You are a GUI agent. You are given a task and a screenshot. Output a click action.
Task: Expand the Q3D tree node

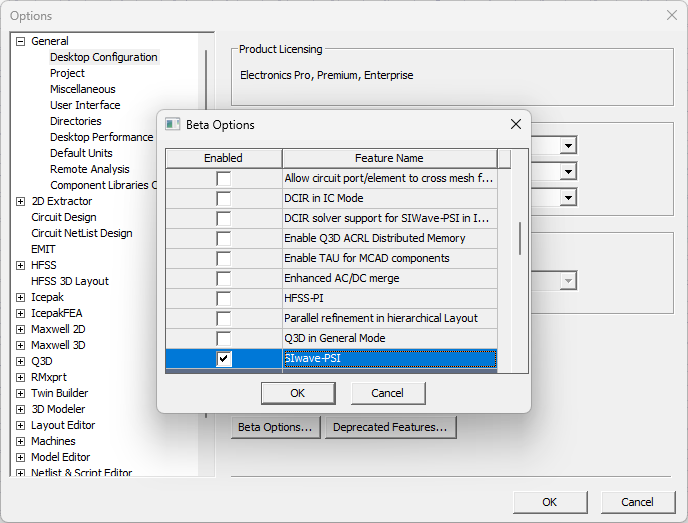point(20,362)
